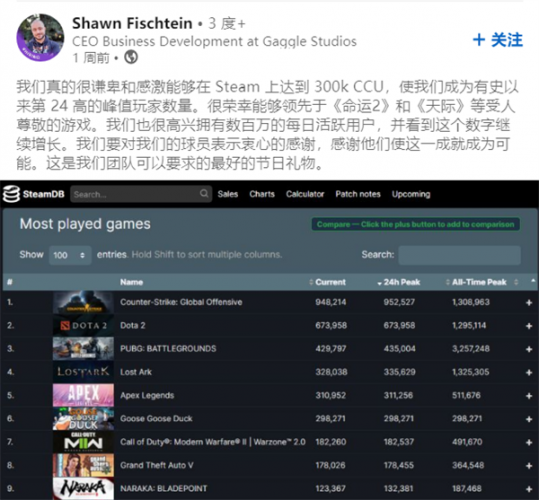The height and width of the screenshot is (500, 539).
Task: Add PUBG: BATTLEGROUNDS to comparison with plus
Action: click(529, 349)
